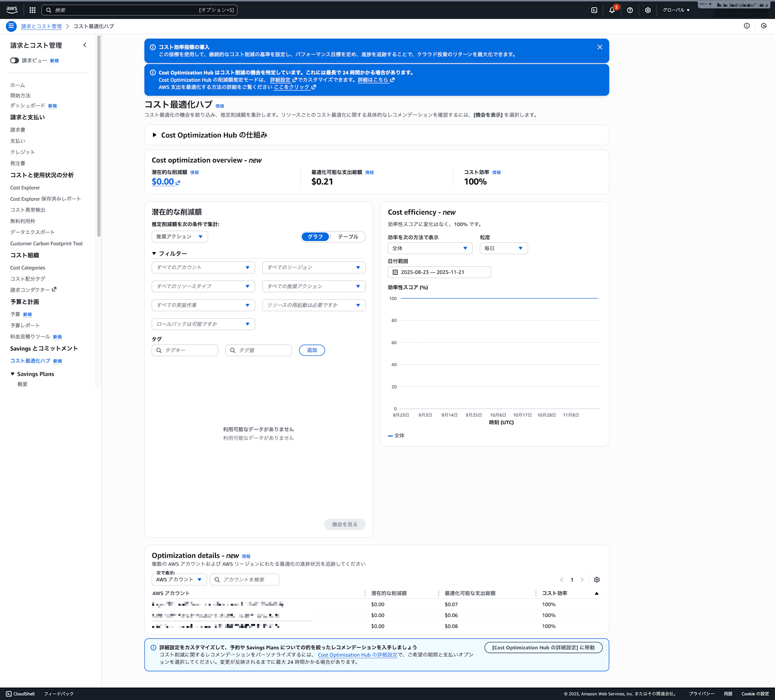Click the hamburger navigation menu icon
775x700 pixels.
click(x=11, y=26)
